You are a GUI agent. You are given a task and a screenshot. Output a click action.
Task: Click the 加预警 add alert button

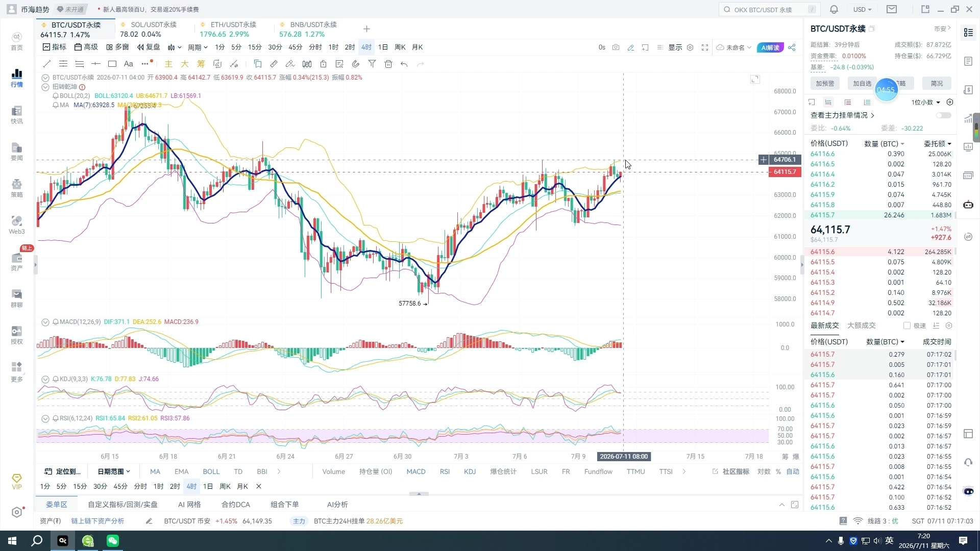(x=825, y=84)
